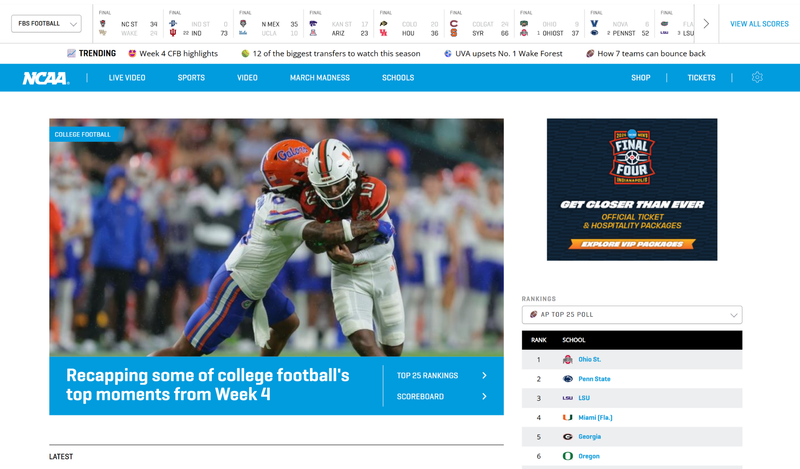Open Oregon in rankings
The height and width of the screenshot is (469, 800).
(589, 456)
